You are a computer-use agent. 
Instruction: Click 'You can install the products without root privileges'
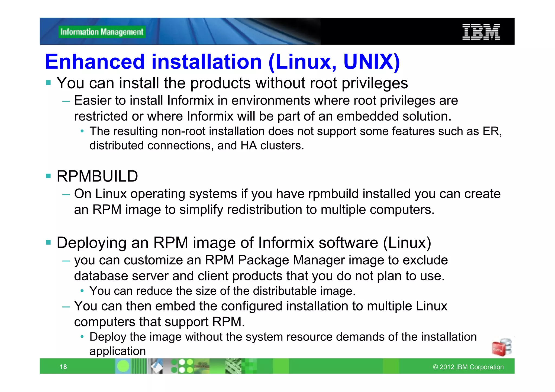pos(232,83)
